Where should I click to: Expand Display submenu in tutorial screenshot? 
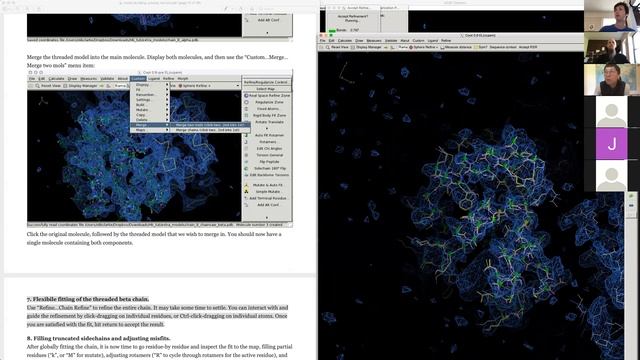(x=149, y=85)
